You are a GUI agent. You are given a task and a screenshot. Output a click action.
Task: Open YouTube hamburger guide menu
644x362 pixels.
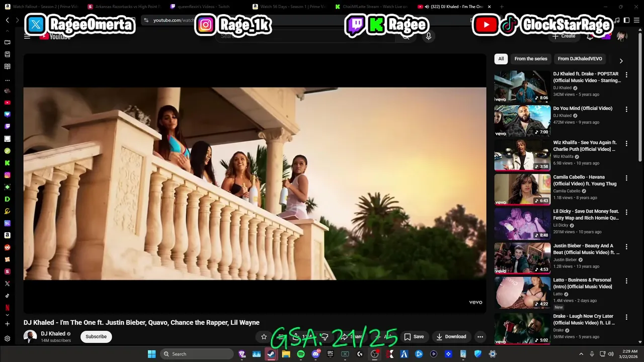pyautogui.click(x=27, y=36)
